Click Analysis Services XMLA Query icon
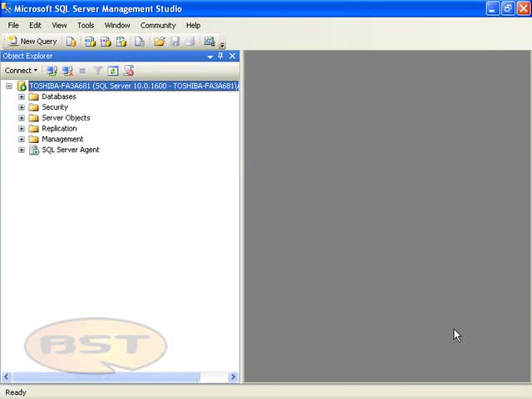The width and height of the screenshot is (532, 399). (x=121, y=42)
